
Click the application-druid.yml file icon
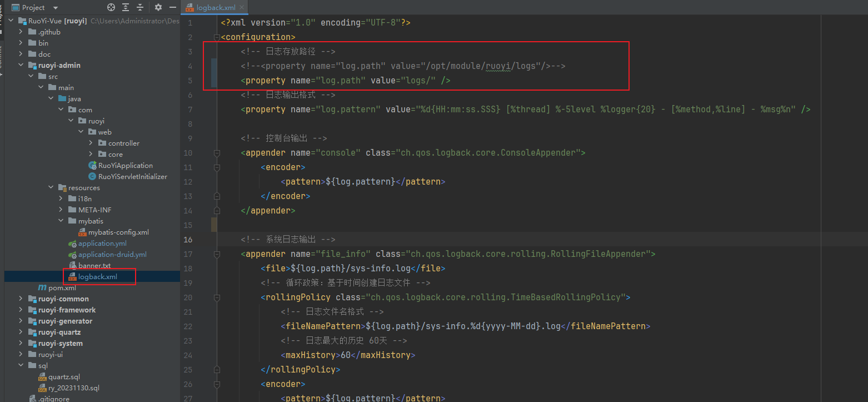(x=72, y=254)
